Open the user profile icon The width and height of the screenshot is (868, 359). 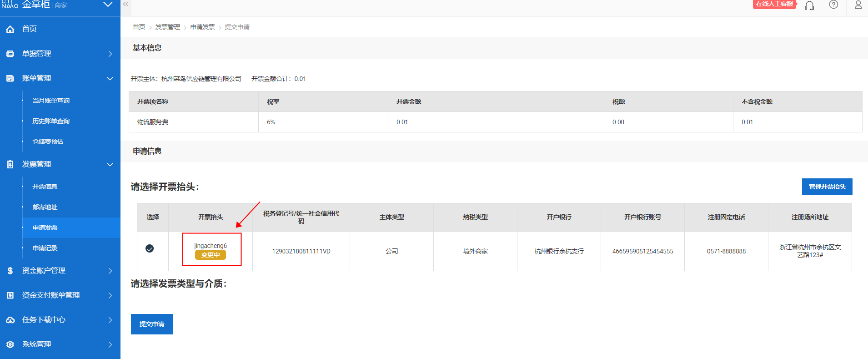click(x=858, y=5)
